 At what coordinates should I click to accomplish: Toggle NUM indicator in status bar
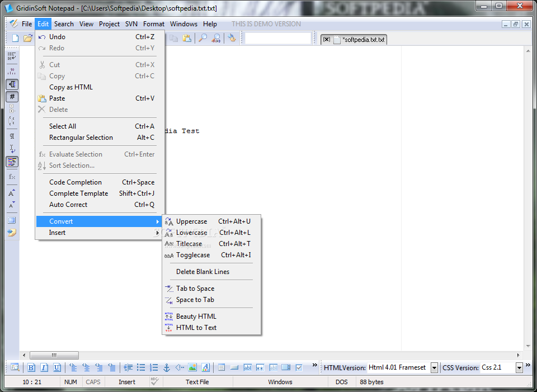(70, 382)
